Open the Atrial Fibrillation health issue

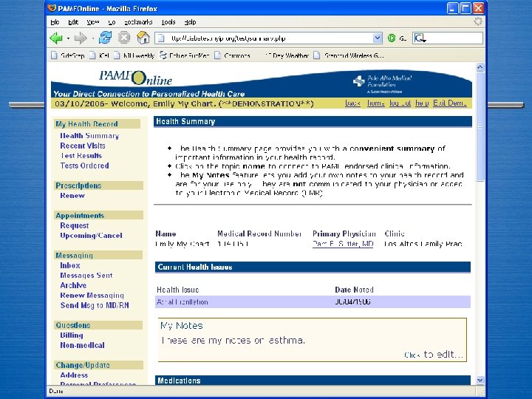tap(183, 302)
